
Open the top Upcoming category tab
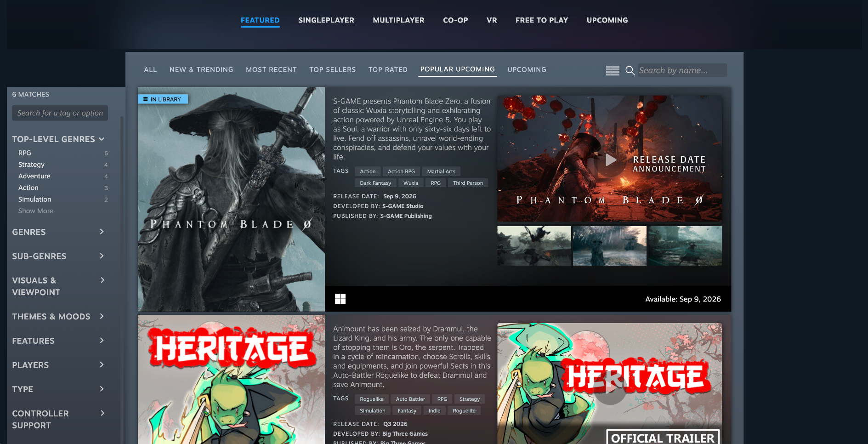[x=607, y=20]
